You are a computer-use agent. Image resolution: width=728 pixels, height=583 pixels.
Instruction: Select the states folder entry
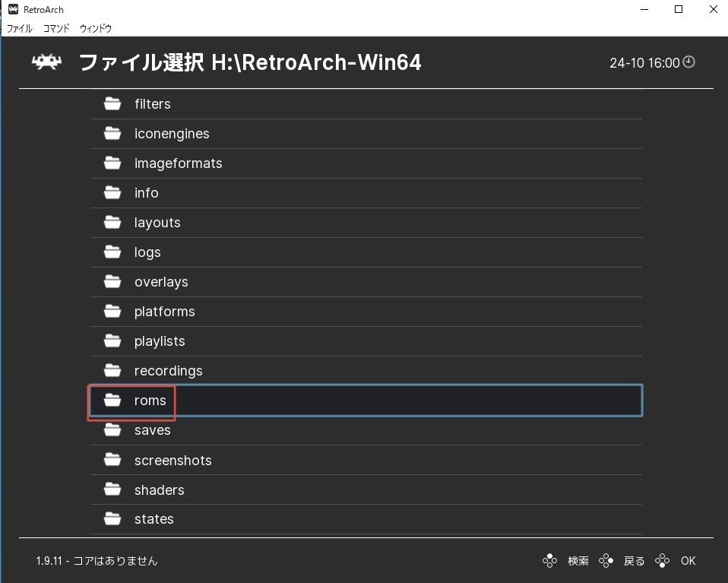[x=366, y=519]
